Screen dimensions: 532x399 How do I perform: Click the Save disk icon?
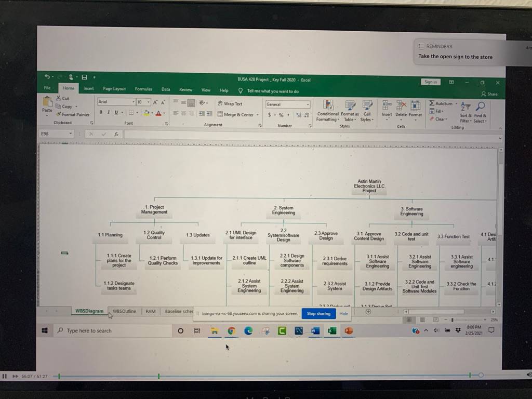pos(85,77)
